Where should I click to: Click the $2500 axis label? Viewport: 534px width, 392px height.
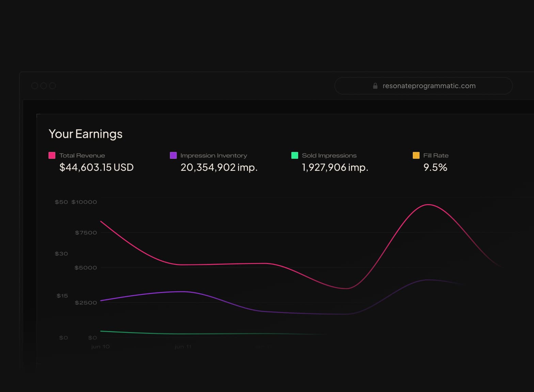pyautogui.click(x=86, y=303)
